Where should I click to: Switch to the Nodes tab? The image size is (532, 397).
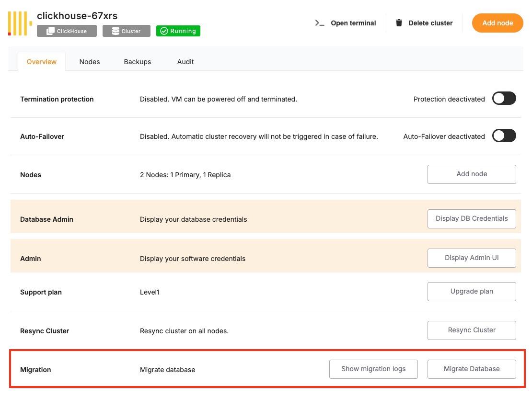coord(90,62)
